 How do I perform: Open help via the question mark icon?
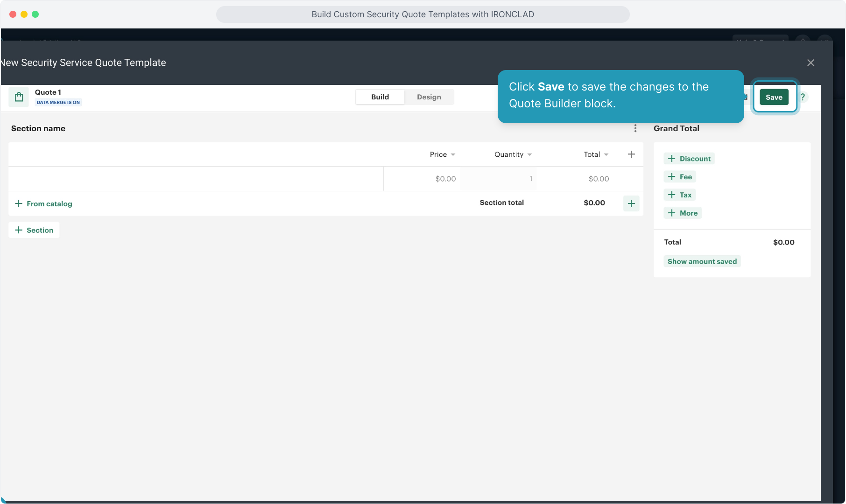point(803,97)
